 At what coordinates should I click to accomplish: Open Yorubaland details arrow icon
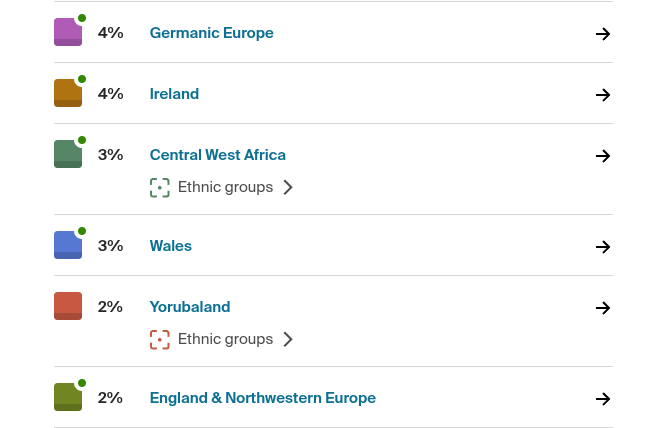(603, 308)
